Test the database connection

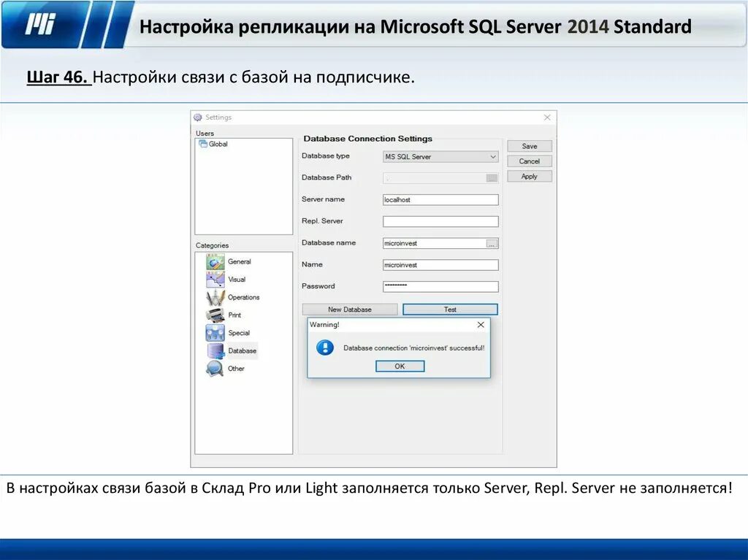[x=450, y=310]
